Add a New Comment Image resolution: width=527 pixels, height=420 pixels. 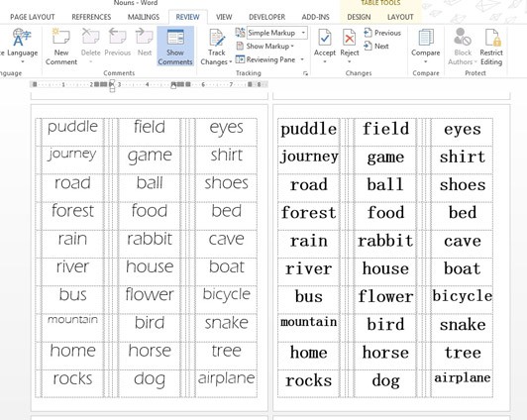61,47
